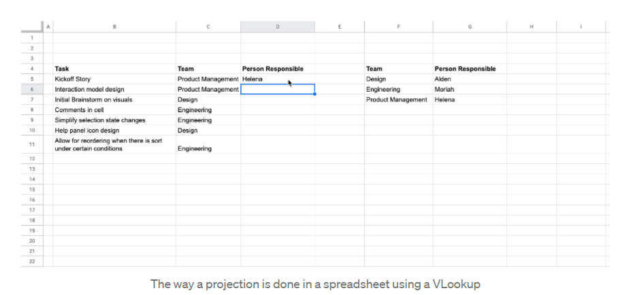Click row 6 header number
This screenshot has width=644, height=295.
click(x=32, y=90)
